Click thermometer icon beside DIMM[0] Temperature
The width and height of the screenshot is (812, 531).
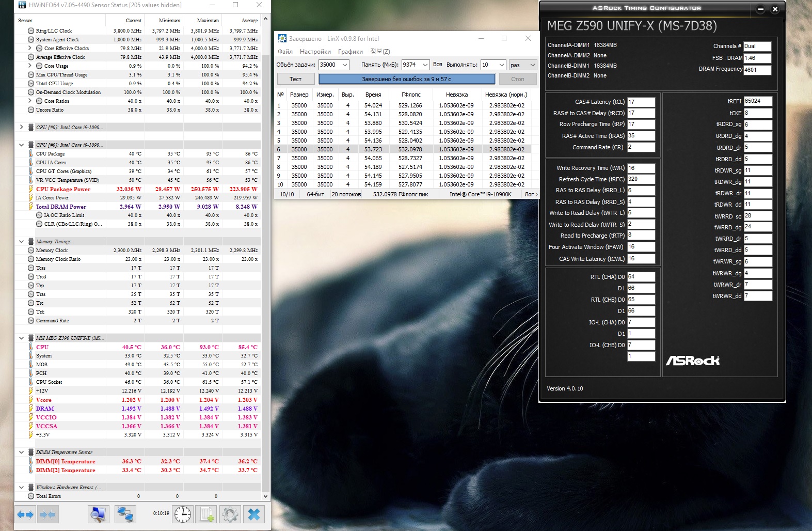(x=31, y=461)
